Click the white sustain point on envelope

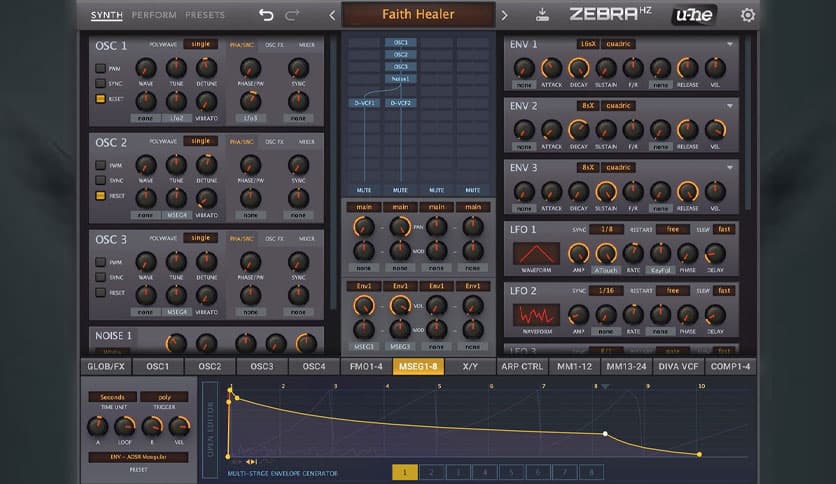click(x=605, y=434)
